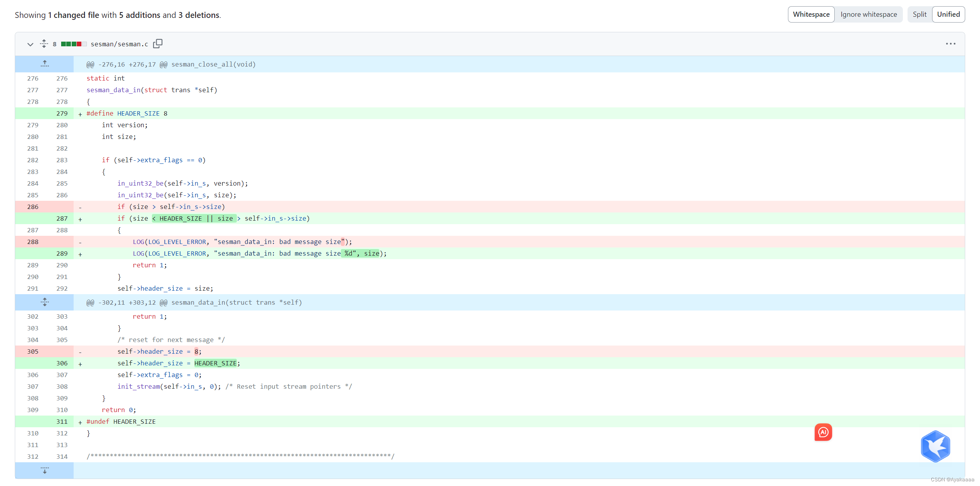Expand hidden lines between the hunks
980x486 pixels.
pyautogui.click(x=44, y=302)
